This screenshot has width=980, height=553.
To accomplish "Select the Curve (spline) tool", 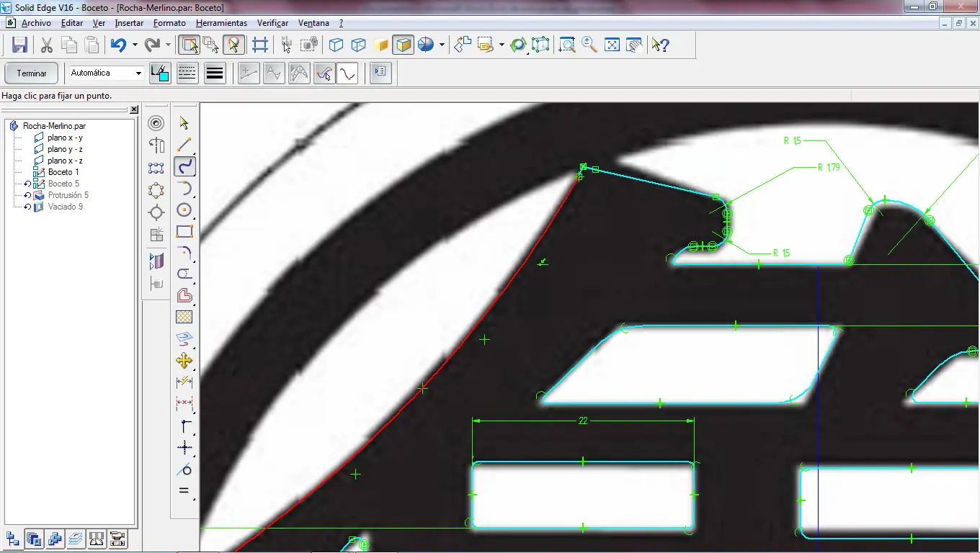I will coord(184,166).
